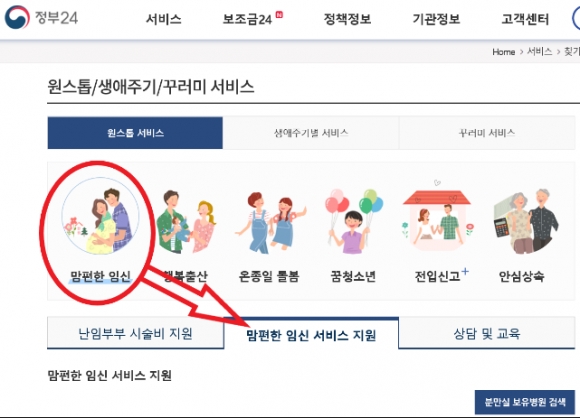Viewport: 580px width, 418px height.
Task: Go to 정책정보 in the navigation bar
Action: pos(347,19)
